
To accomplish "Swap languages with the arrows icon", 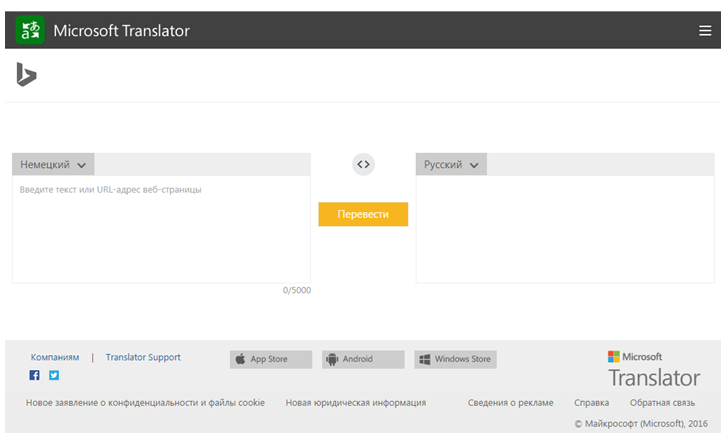I will click(363, 164).
